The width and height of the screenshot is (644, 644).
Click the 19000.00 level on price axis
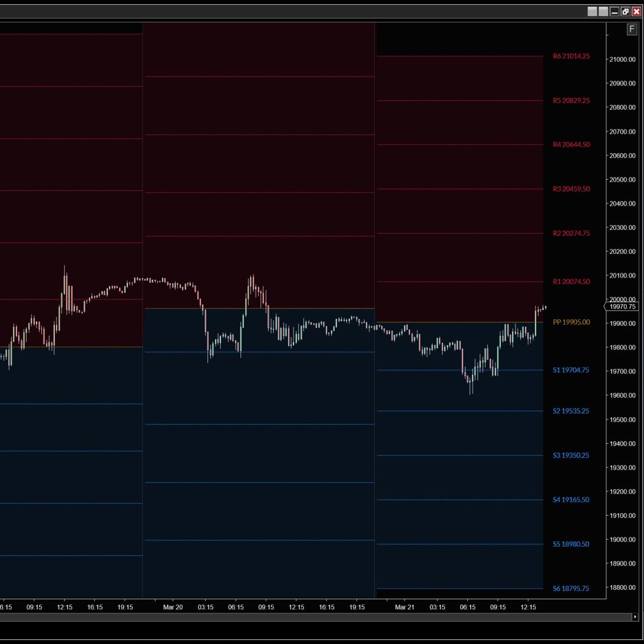tap(622, 540)
